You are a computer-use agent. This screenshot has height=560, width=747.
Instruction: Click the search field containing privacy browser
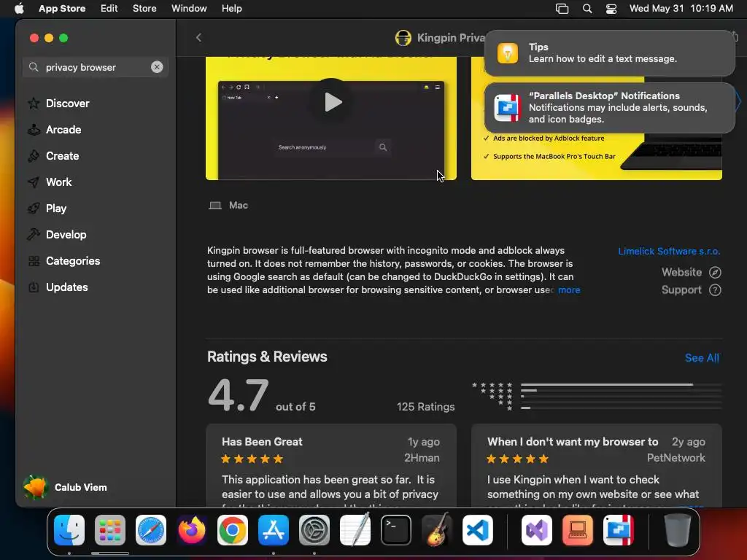[96, 67]
